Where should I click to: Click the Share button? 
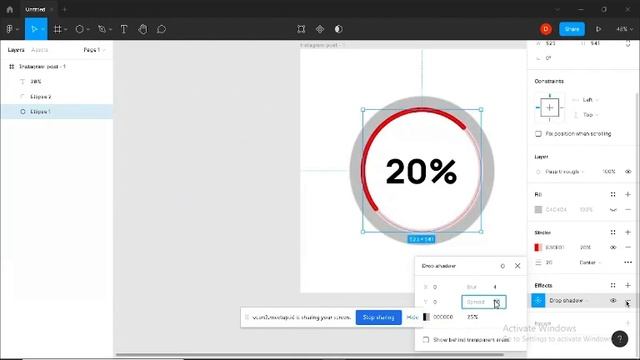571,29
